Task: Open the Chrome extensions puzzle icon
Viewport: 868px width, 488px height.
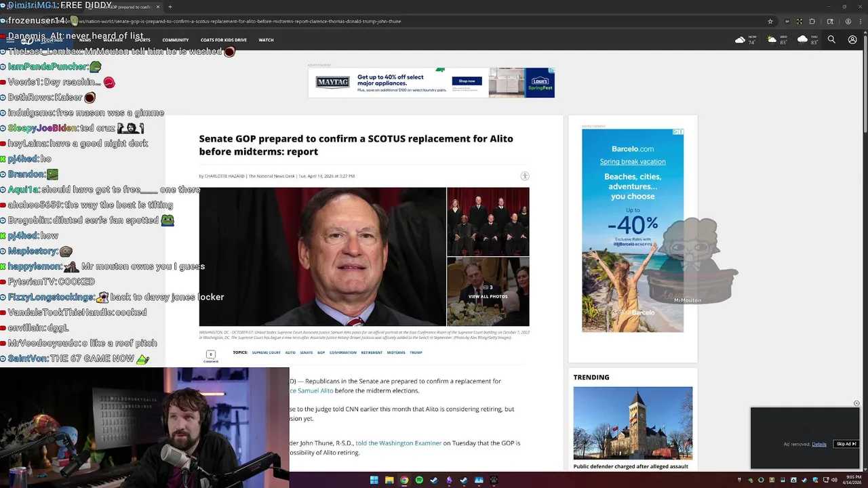Action: (x=812, y=21)
